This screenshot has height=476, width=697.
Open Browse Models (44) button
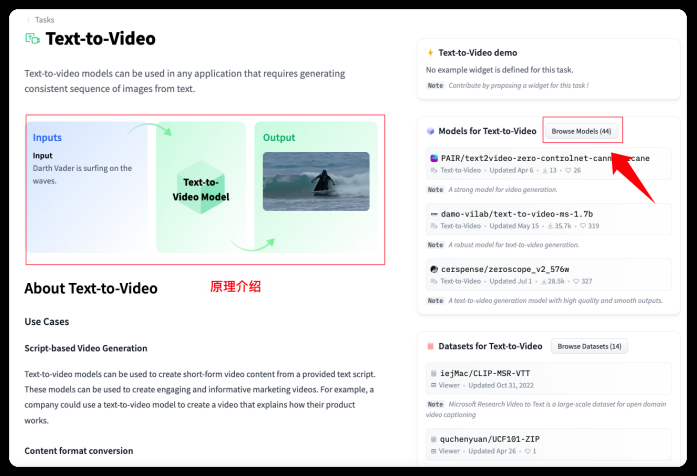coord(581,131)
